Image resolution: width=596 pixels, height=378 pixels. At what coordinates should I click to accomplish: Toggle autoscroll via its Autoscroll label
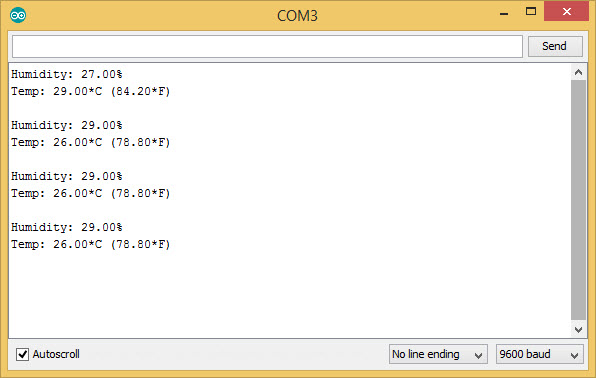pos(56,354)
